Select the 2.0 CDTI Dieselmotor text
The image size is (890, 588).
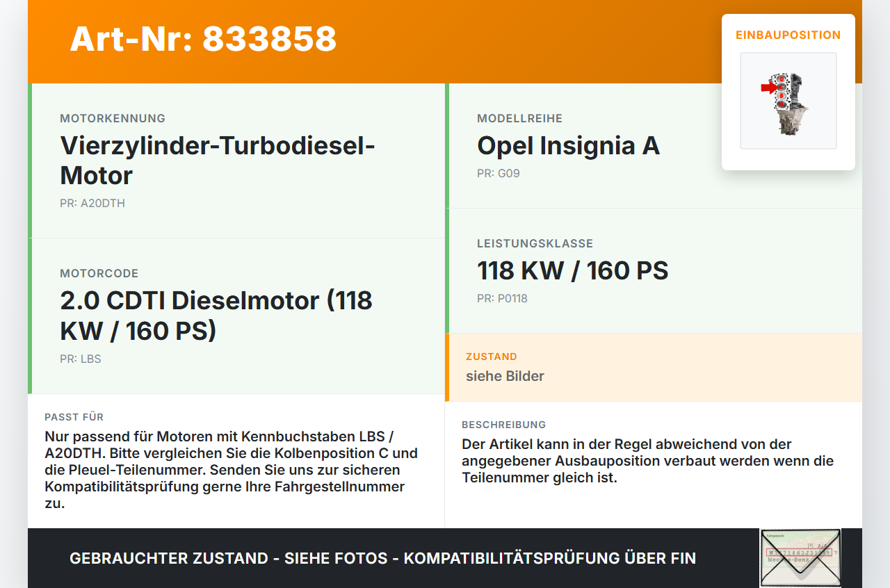click(216, 316)
